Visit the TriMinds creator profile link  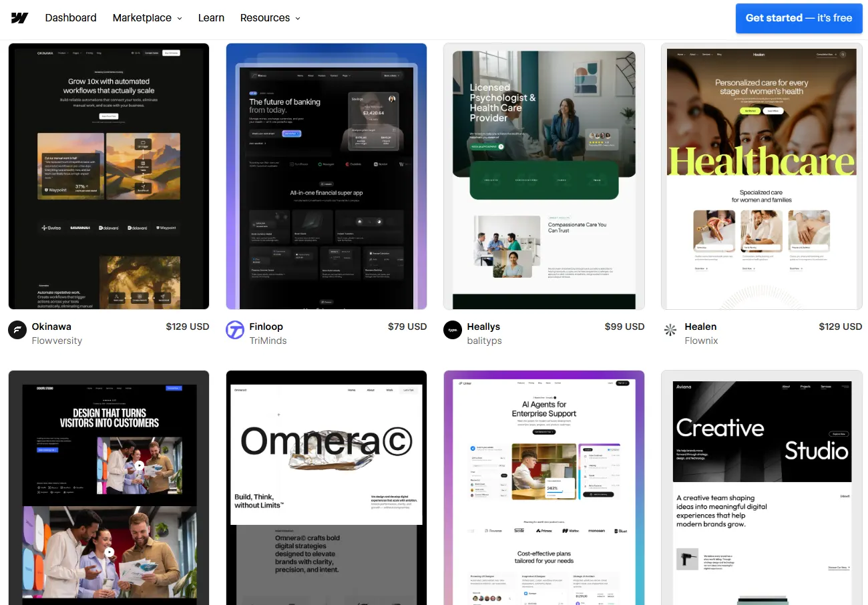coord(268,341)
